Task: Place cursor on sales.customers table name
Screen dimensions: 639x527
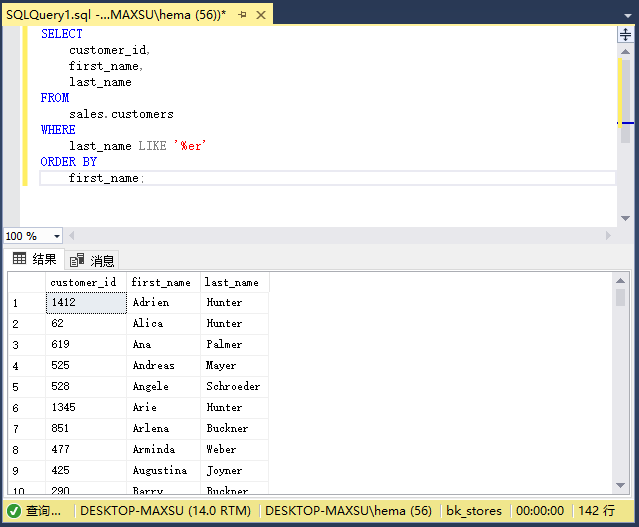Action: point(121,114)
